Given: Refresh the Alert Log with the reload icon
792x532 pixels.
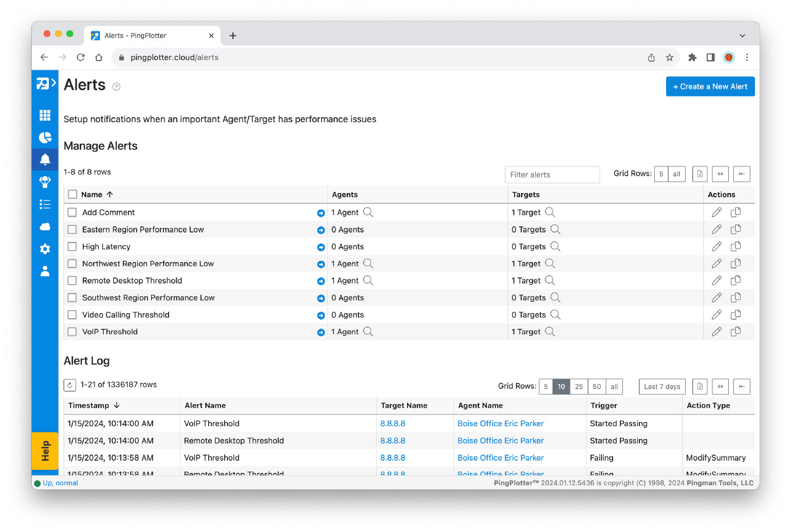Looking at the screenshot, I should (x=69, y=385).
